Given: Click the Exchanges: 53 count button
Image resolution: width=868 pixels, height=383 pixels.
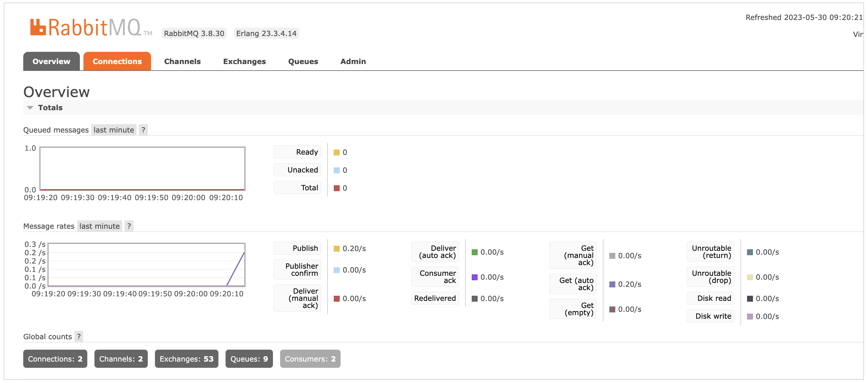Looking at the screenshot, I should [186, 359].
